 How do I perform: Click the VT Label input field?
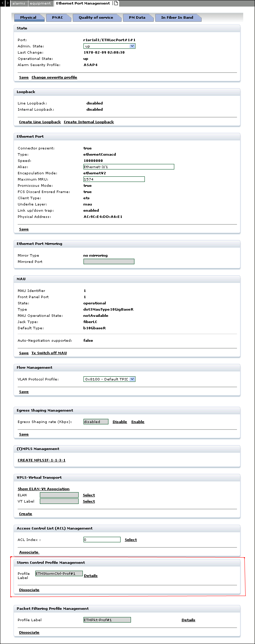59,501
